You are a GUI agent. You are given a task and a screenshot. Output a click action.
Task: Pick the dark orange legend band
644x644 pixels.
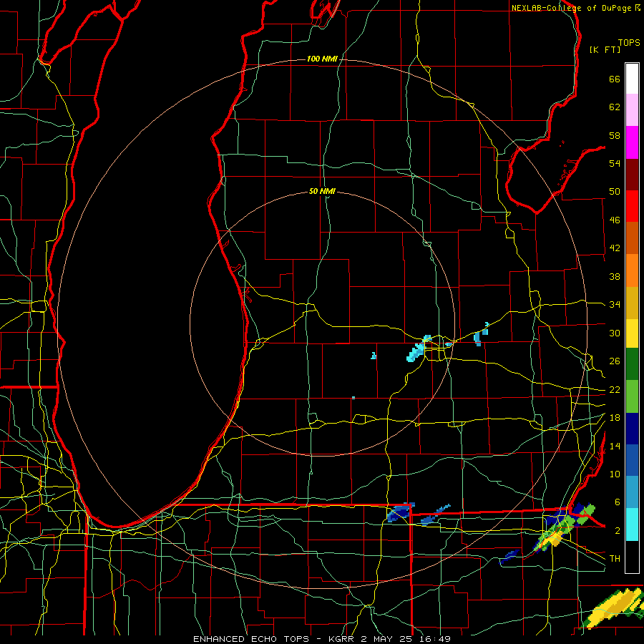632,238
